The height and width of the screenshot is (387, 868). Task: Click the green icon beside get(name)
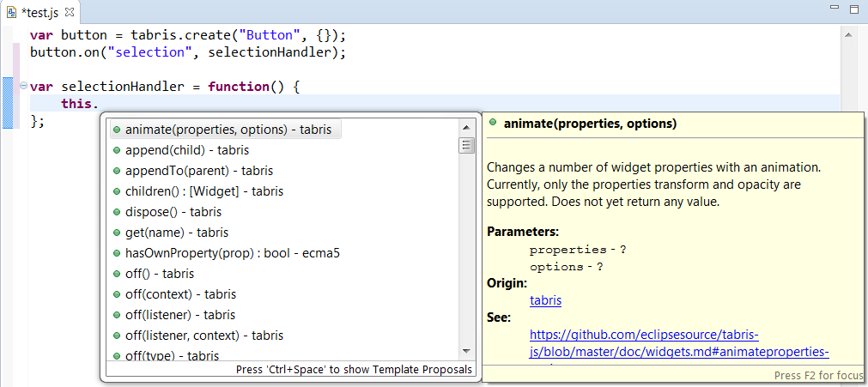pyautogui.click(x=117, y=233)
